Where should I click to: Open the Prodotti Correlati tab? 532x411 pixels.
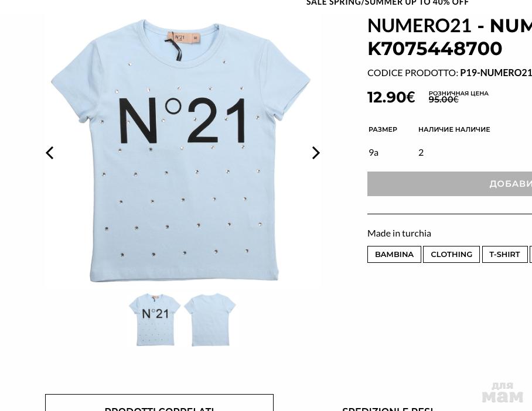(159, 403)
